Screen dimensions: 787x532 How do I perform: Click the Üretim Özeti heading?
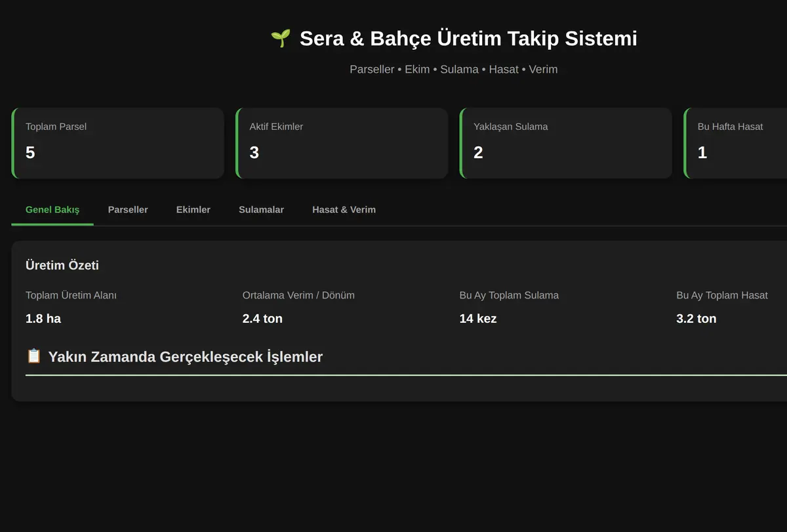tap(62, 265)
